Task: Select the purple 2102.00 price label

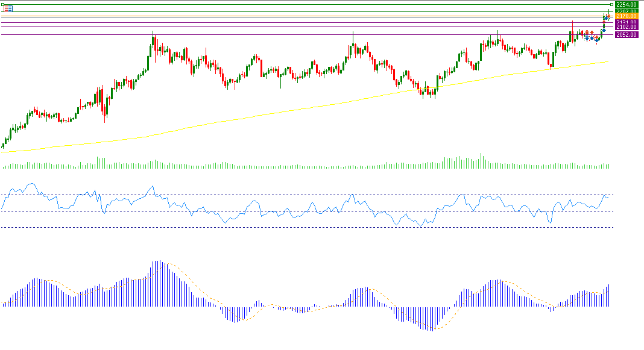Action: point(627,27)
